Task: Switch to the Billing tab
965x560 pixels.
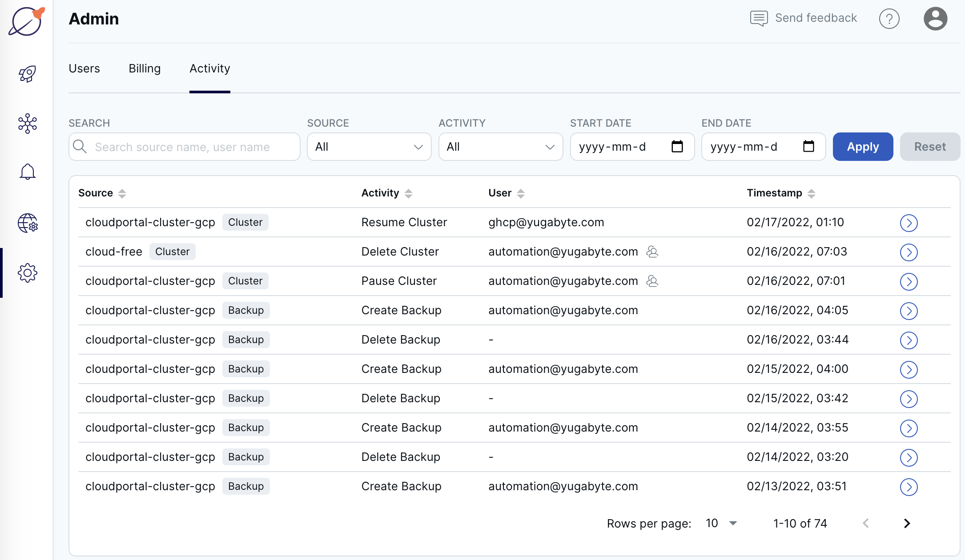Action: (x=144, y=69)
